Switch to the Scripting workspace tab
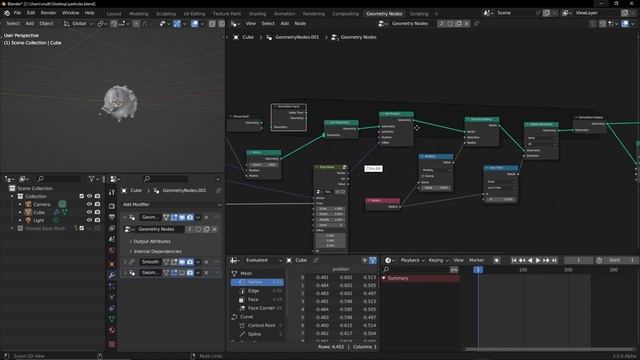The height and width of the screenshot is (360, 640). [419, 14]
